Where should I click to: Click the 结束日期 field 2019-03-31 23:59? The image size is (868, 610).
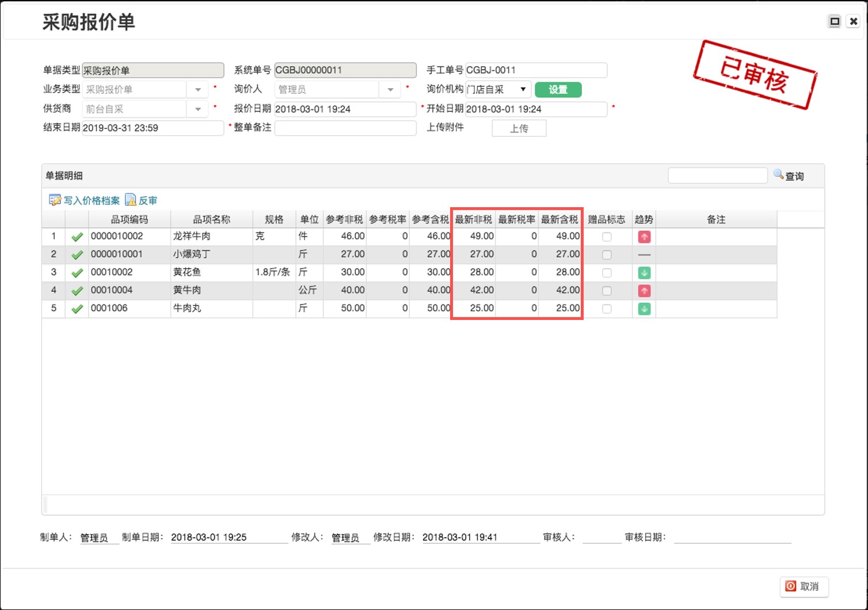[x=153, y=128]
